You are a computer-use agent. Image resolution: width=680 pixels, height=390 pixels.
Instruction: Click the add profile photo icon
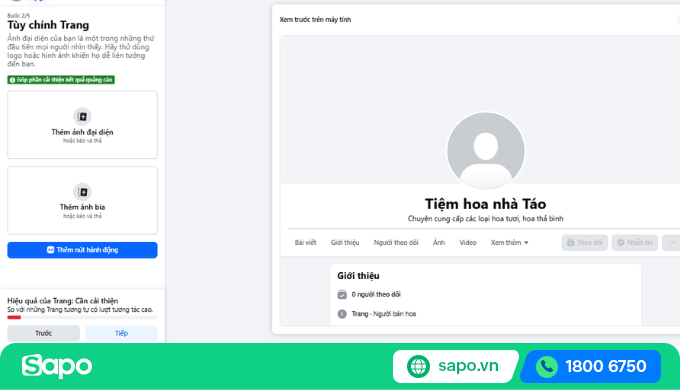tap(82, 116)
